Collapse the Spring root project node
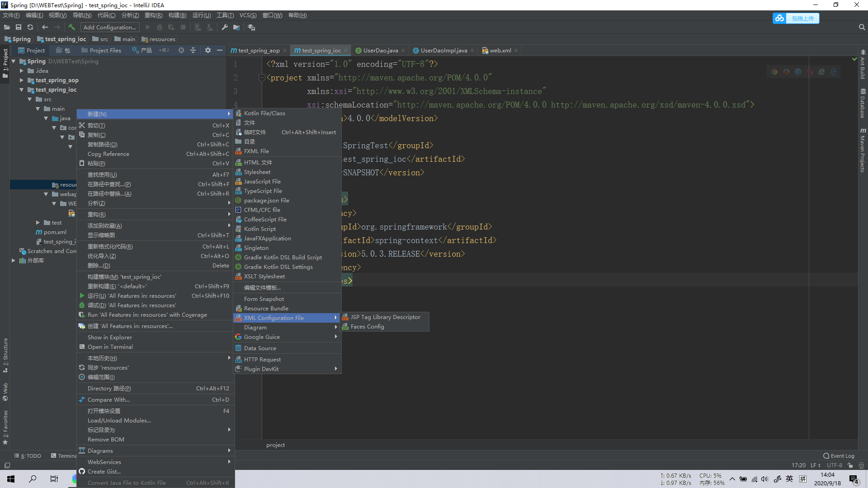868x488 pixels. tap(13, 61)
